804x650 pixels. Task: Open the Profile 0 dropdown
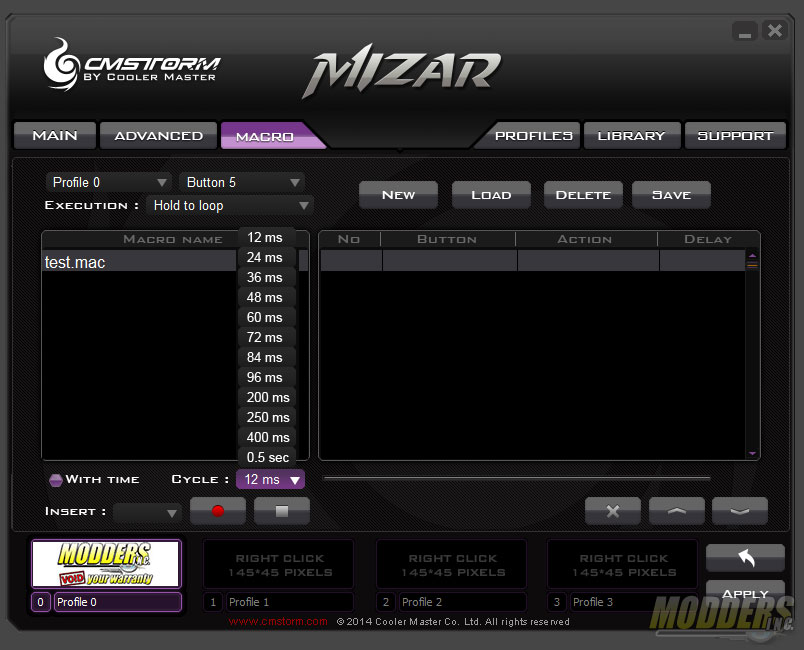coord(108,182)
